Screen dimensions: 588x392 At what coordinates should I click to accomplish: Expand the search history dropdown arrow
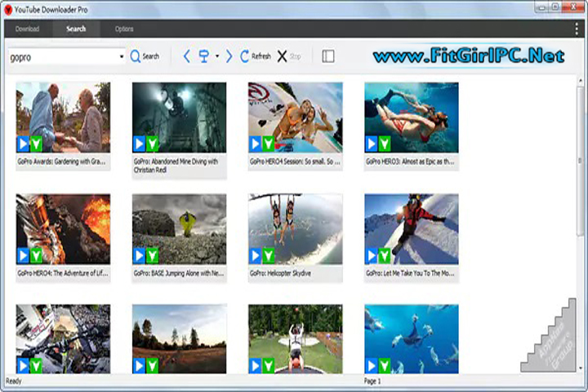[122, 57]
